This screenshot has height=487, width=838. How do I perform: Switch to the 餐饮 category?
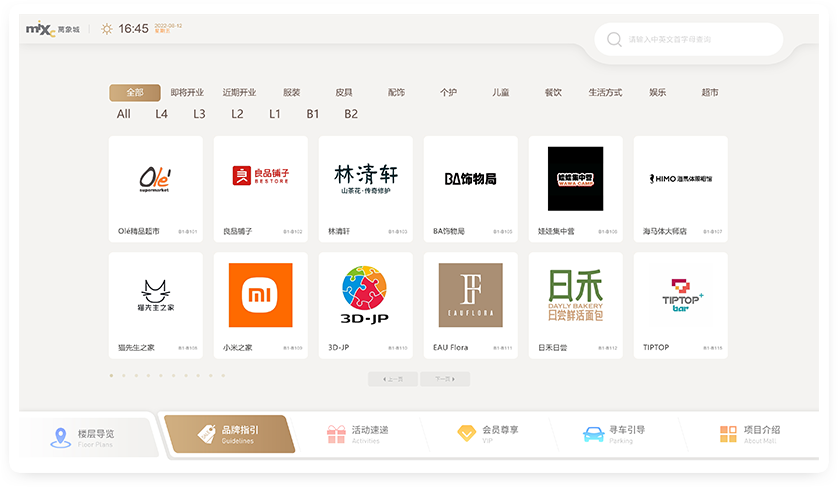point(553,93)
